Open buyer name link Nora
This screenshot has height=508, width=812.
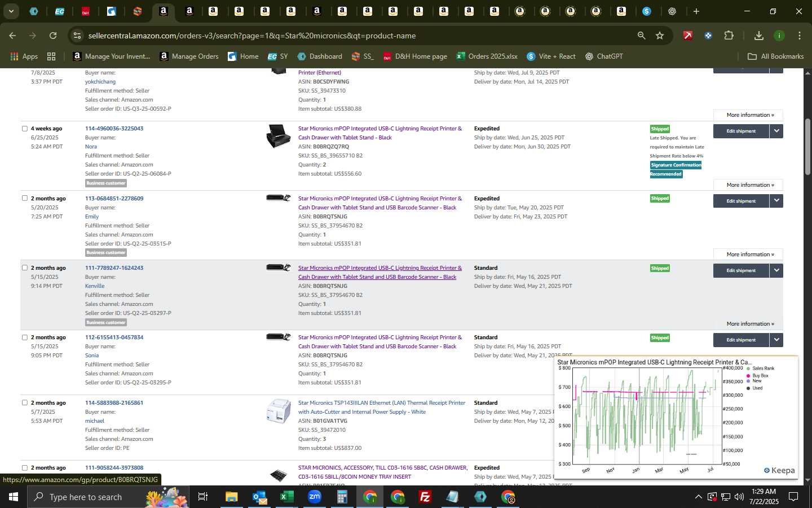tap(91, 147)
